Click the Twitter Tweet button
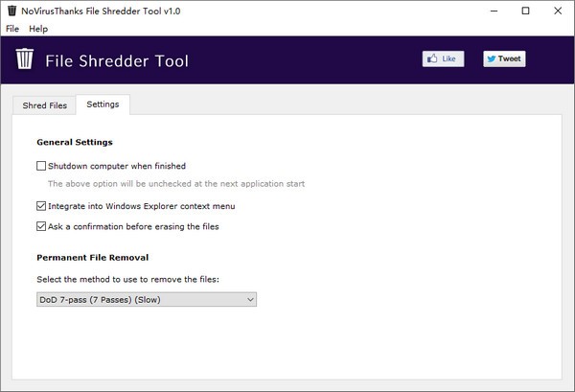This screenshot has width=575, height=392. click(x=504, y=58)
